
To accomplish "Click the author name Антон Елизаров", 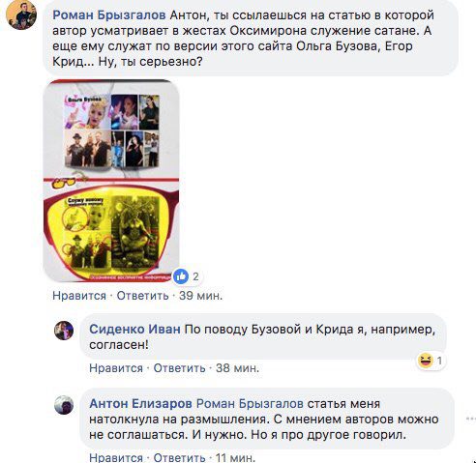I will (x=140, y=403).
